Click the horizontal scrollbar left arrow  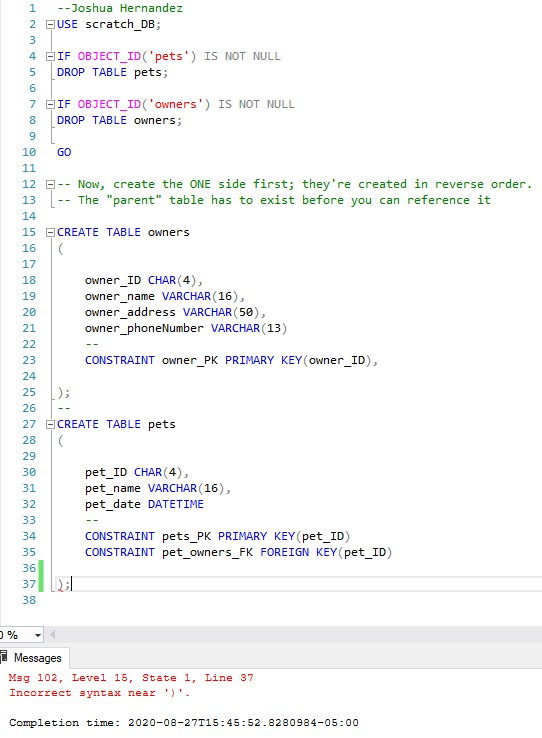pyautogui.click(x=52, y=635)
